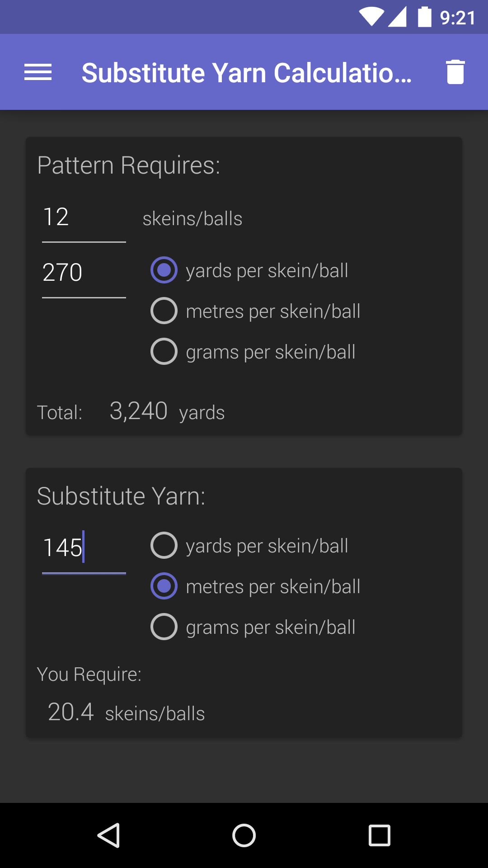Select substitute yards per skein/ball
The image size is (488, 868).
point(249,546)
